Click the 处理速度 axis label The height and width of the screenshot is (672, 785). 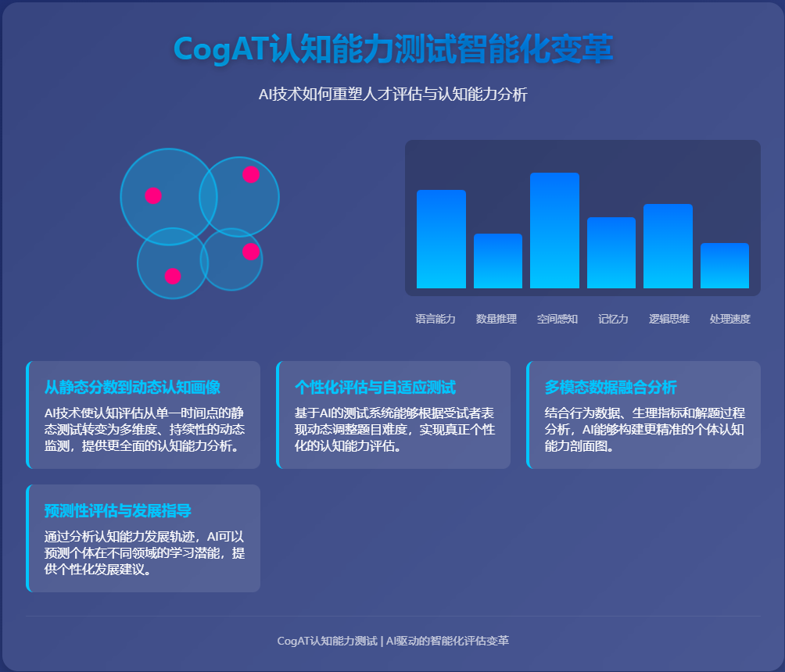click(730, 319)
